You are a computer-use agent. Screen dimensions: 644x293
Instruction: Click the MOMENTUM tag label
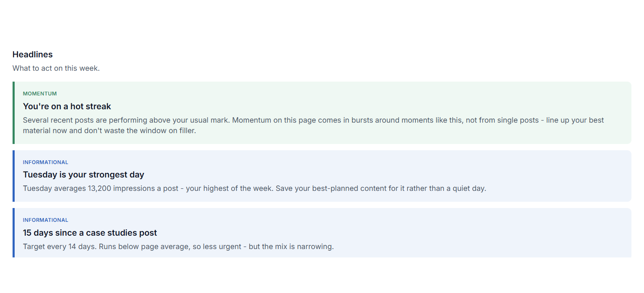click(40, 94)
